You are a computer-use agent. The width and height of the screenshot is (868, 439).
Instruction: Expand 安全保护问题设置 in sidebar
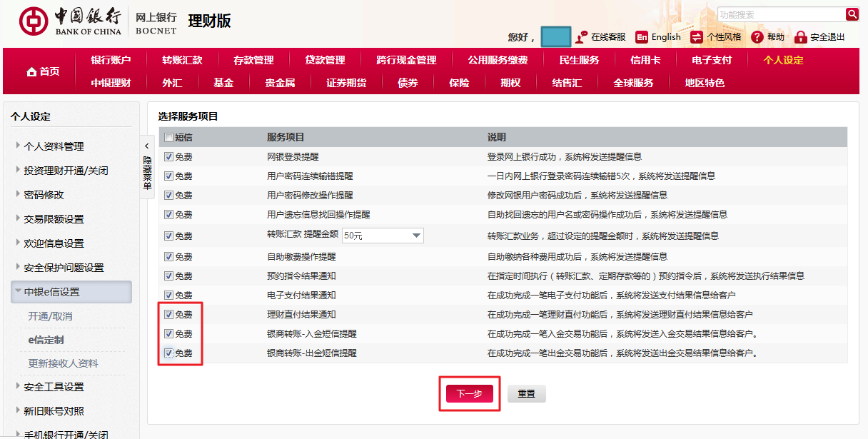(64, 268)
